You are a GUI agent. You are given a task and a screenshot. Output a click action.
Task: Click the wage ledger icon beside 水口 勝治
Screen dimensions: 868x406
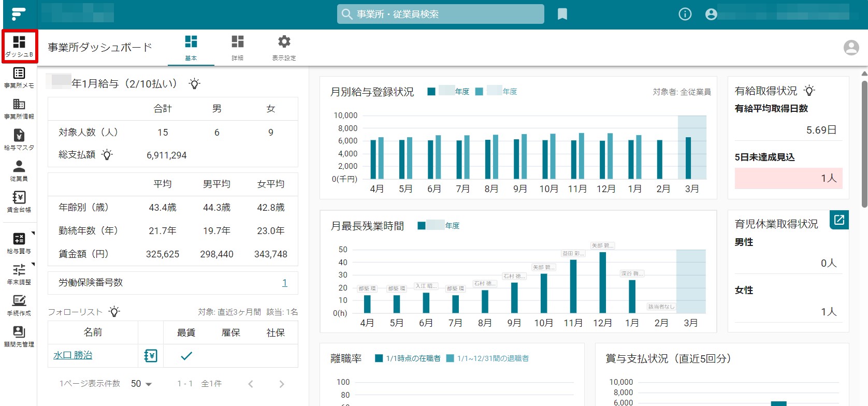coord(151,356)
